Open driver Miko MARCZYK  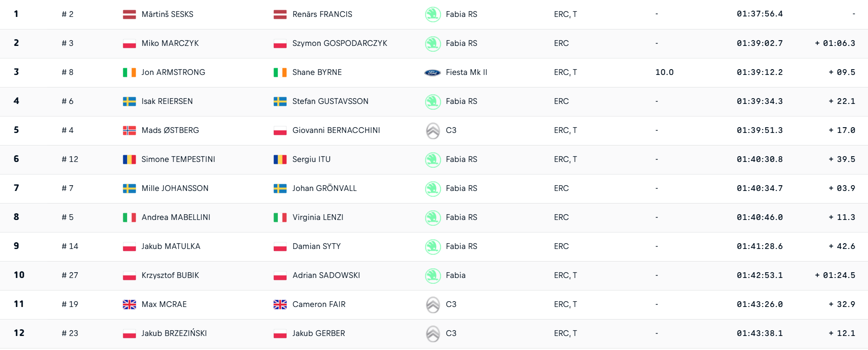point(170,44)
